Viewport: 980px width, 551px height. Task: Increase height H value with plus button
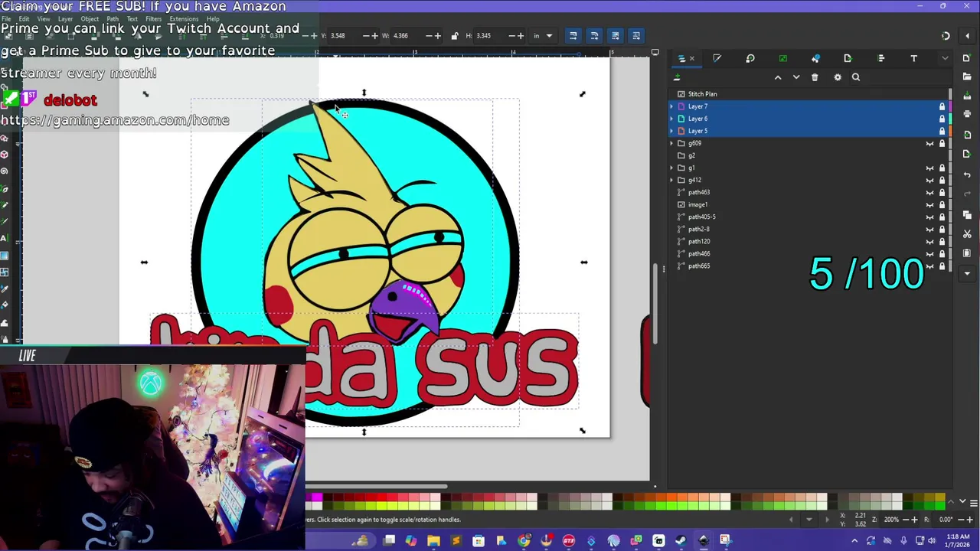click(x=521, y=35)
